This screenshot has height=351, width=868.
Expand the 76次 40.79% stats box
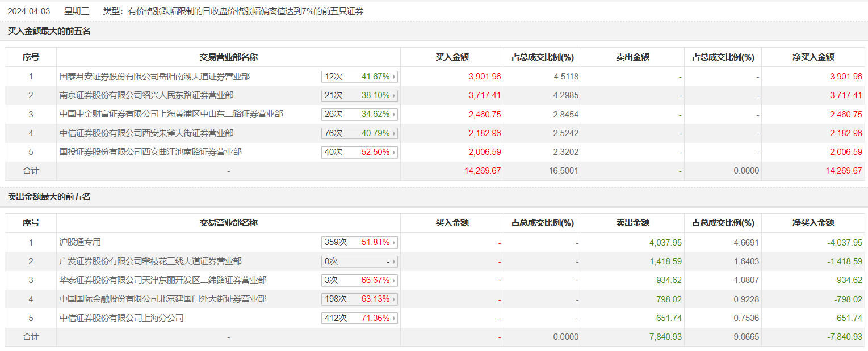click(359, 133)
